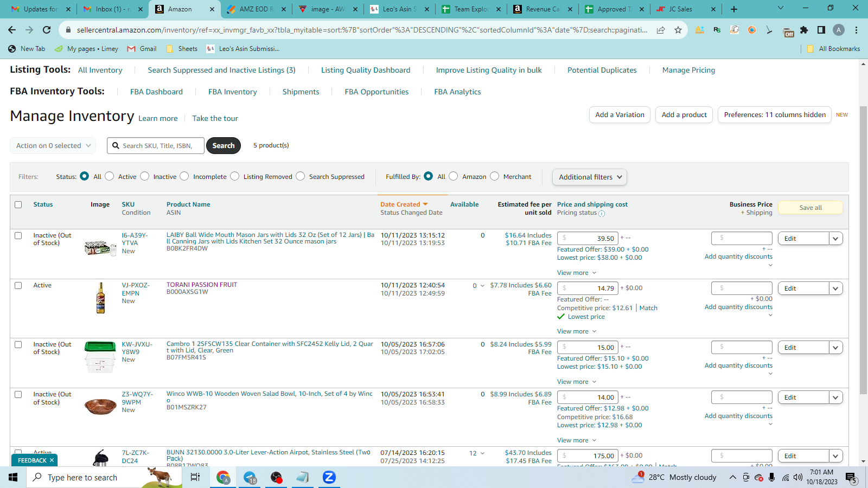The image size is (868, 488).
Task: Open the FBA Inventory tool link
Action: pos(233,92)
